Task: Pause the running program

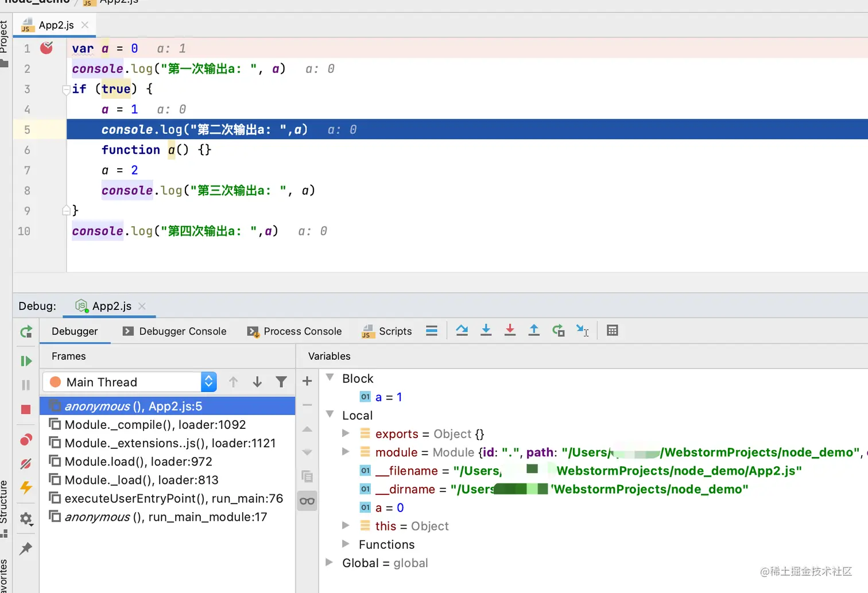Action: (x=26, y=385)
